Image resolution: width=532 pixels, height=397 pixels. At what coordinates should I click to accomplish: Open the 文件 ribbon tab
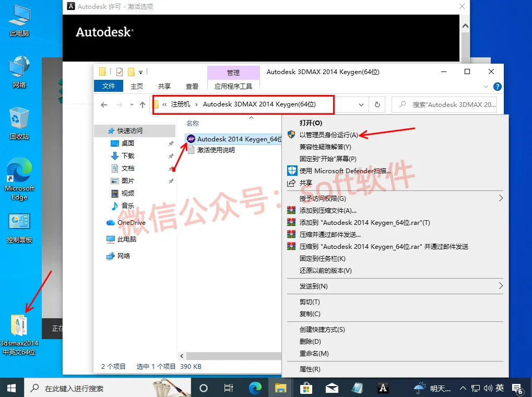[x=109, y=86]
